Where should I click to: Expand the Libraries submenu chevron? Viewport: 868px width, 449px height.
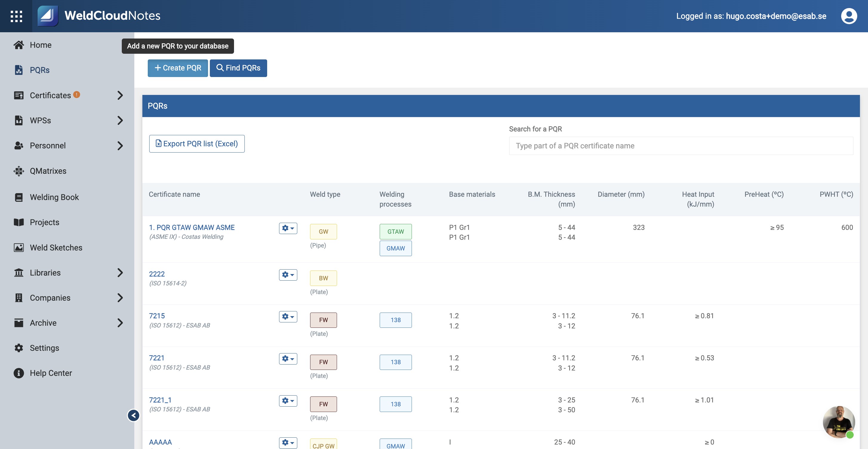point(120,273)
